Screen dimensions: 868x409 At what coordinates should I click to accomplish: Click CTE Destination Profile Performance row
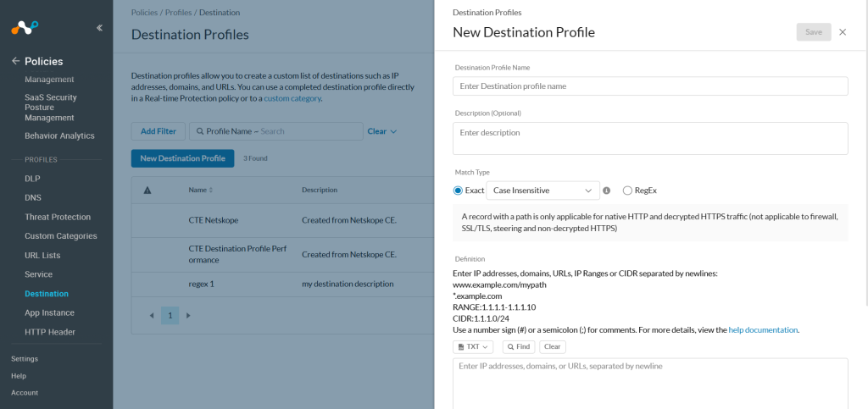click(238, 254)
